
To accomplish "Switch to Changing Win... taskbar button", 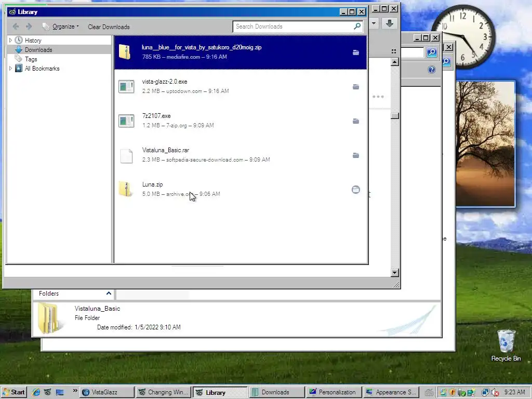I will point(164,392).
